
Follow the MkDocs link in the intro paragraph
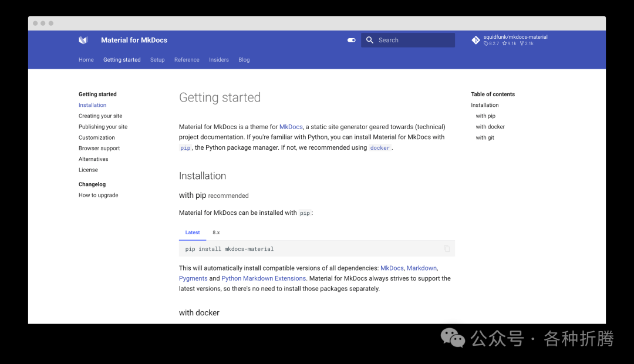click(x=291, y=127)
